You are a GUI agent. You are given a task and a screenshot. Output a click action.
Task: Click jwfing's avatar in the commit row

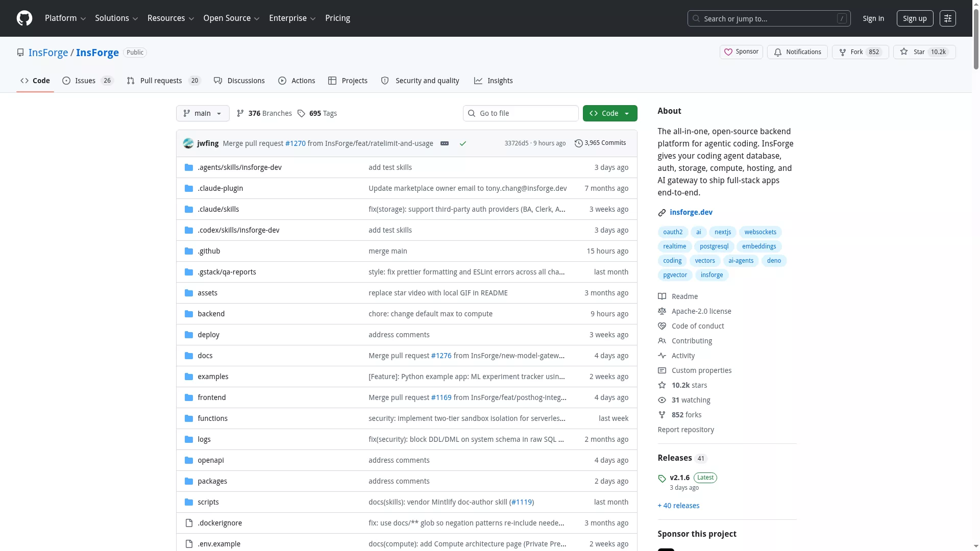tap(188, 143)
